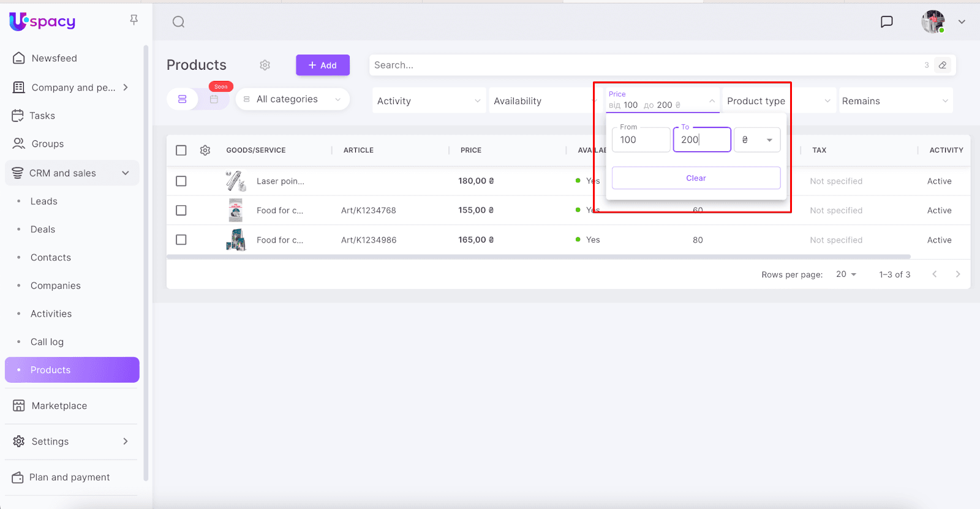
Task: Go to Marketplace in sidebar
Action: point(59,405)
